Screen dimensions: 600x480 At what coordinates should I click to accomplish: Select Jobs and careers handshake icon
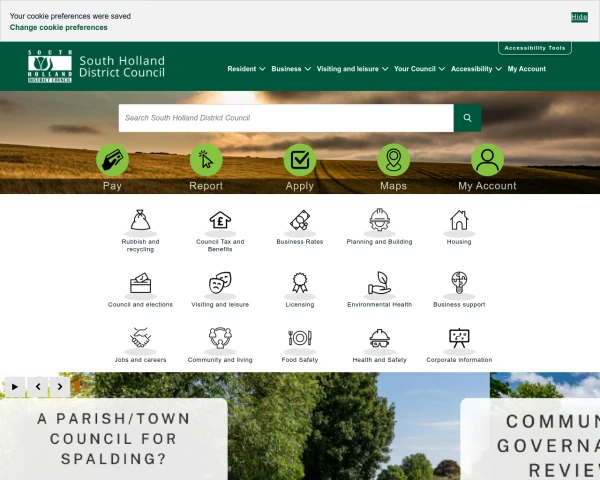[140, 338]
